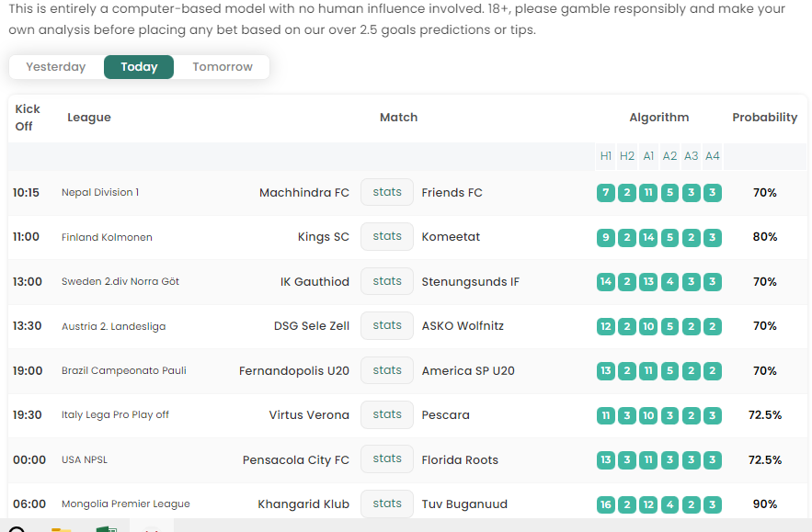Viewport: 812px width, 532px height.
Task: Show Tomorrow's predictions tab
Action: tap(223, 67)
